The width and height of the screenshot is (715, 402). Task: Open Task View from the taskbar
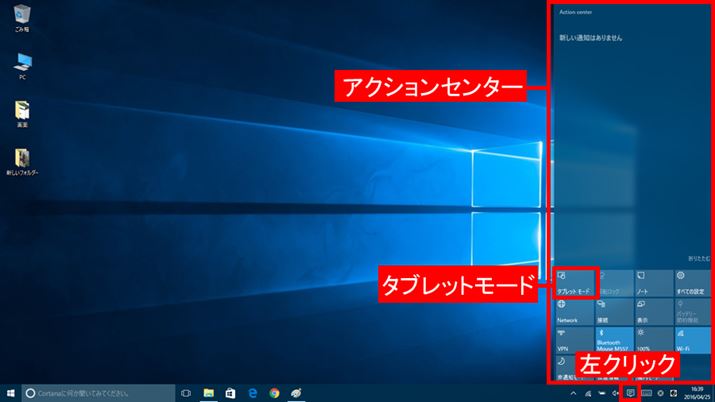(x=186, y=393)
